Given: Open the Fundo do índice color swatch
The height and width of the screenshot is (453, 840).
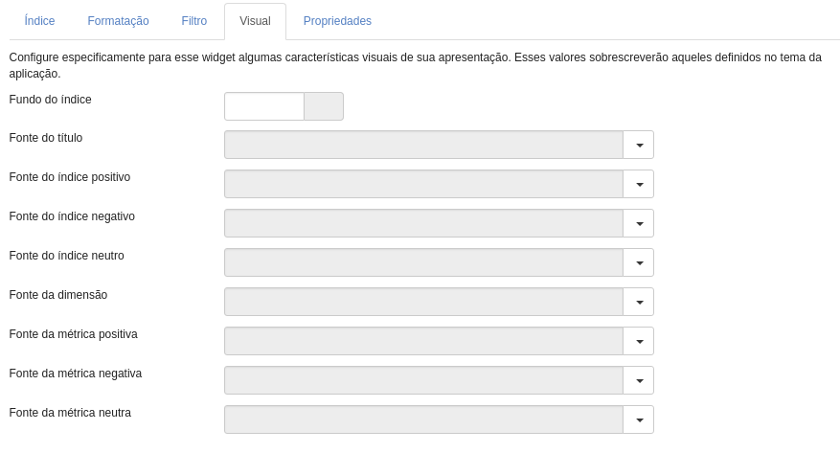Looking at the screenshot, I should 324,107.
